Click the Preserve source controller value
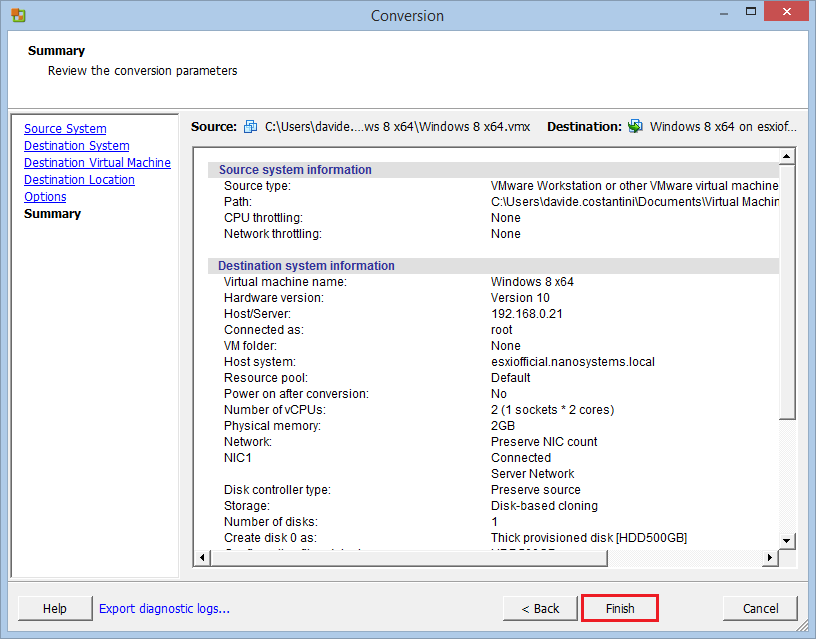Viewport: 816px width, 639px height. (536, 490)
